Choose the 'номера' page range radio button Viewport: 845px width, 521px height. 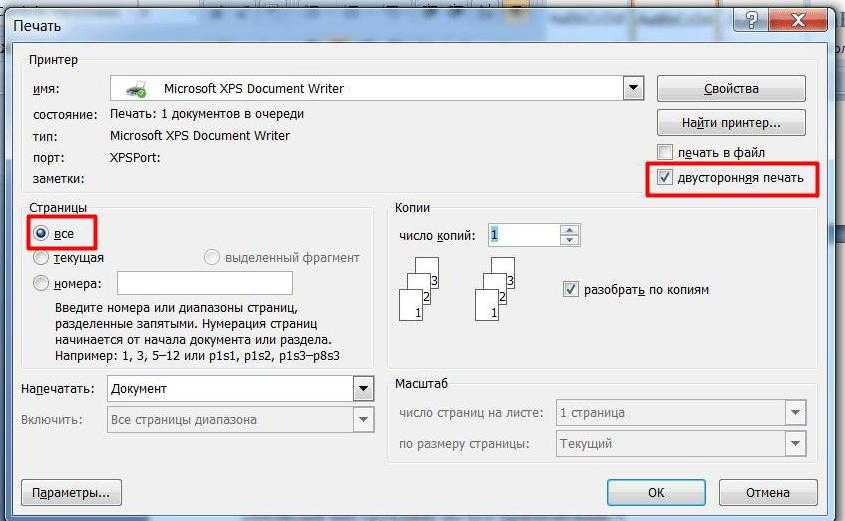pyautogui.click(x=41, y=283)
